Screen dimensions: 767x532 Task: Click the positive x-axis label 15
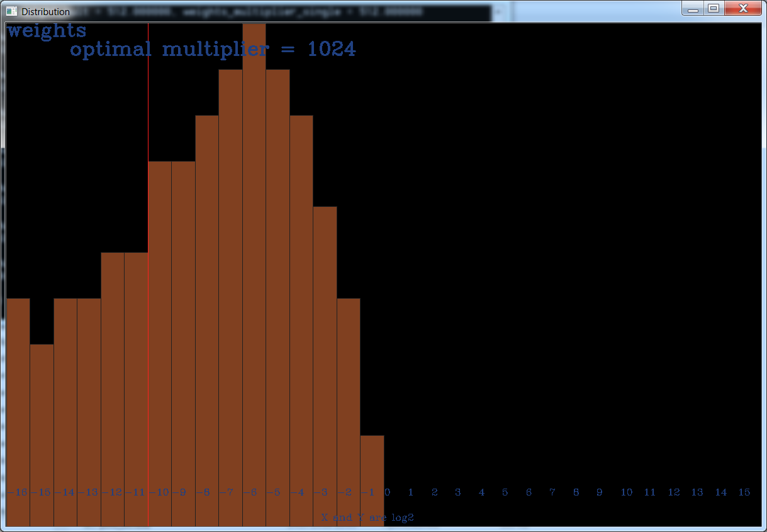744,492
